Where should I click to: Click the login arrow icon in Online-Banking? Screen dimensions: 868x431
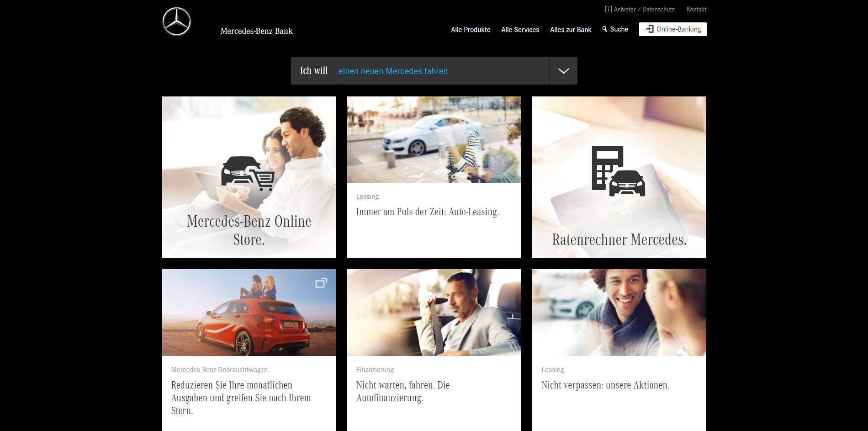pos(649,29)
